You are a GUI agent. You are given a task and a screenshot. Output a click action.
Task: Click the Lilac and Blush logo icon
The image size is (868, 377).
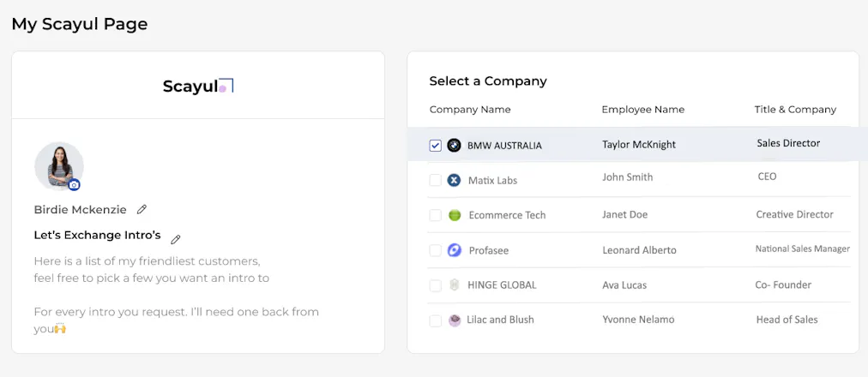pyautogui.click(x=455, y=320)
